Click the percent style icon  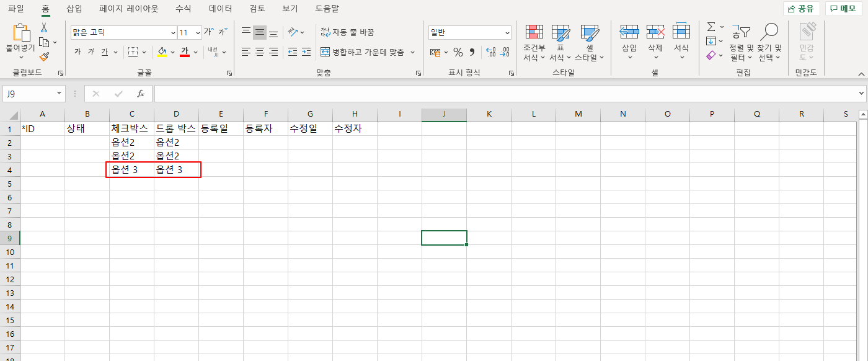coord(458,52)
